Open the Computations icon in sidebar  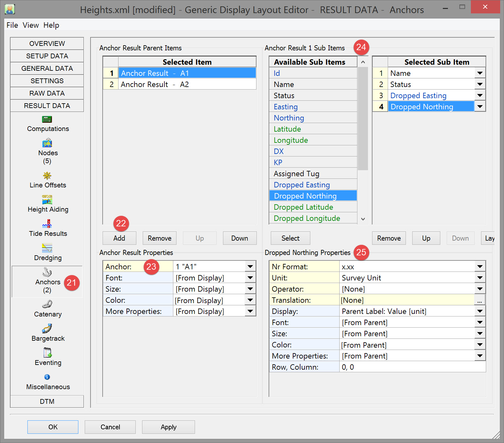coord(47,120)
